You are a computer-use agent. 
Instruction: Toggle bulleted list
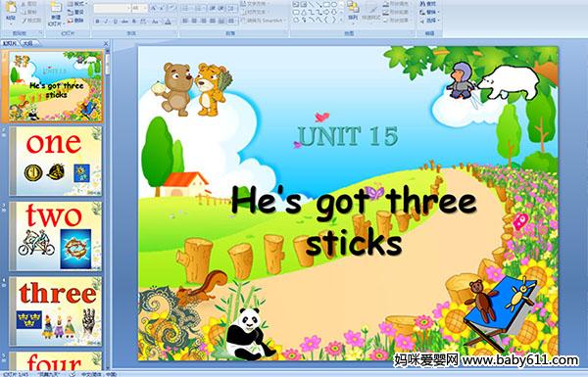tap(186, 8)
